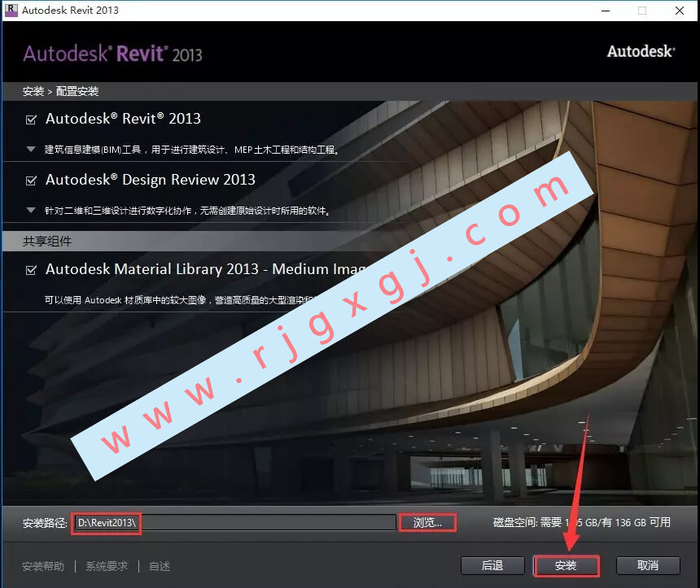Click the Autodesk Material Library 2013 title

coord(205,269)
